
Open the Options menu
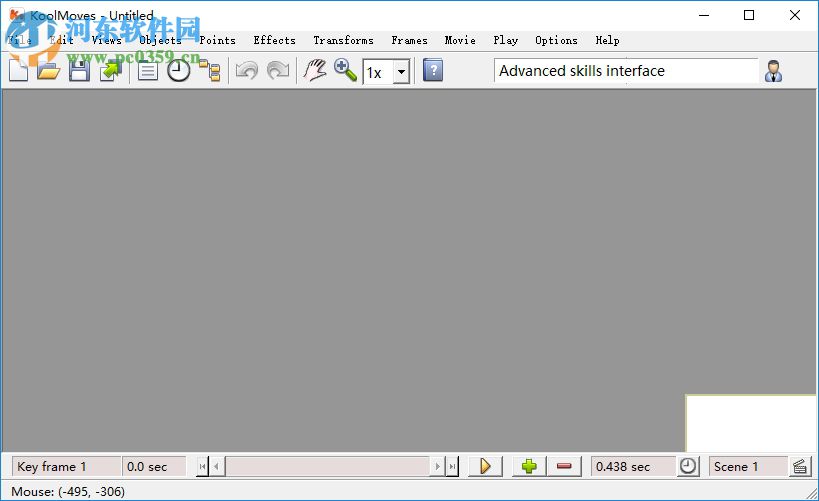click(556, 40)
